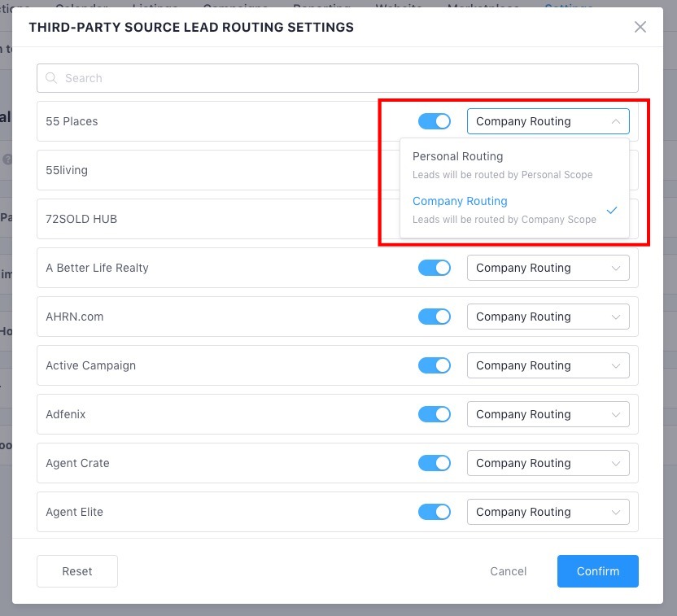The height and width of the screenshot is (616, 677).
Task: Switch off the Active Campaign toggle
Action: click(434, 365)
